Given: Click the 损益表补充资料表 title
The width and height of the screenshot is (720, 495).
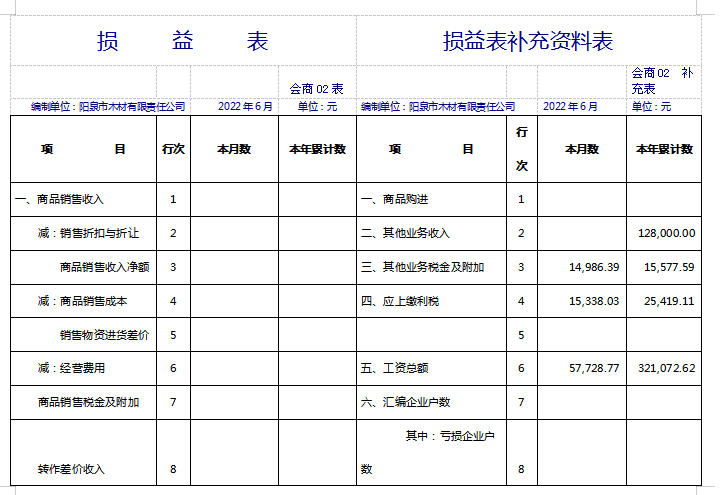Looking at the screenshot, I should pyautogui.click(x=528, y=41).
